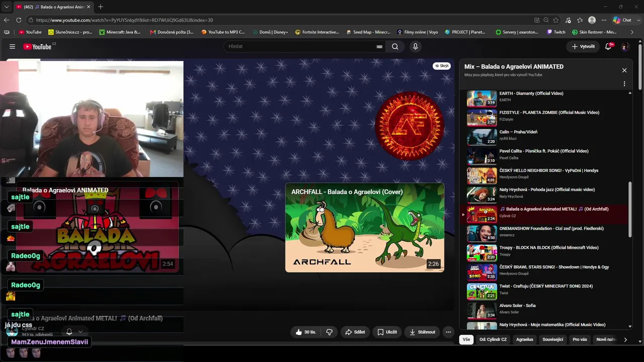Open the Twitch bookmark
The width and height of the screenshot is (644, 362).
556,32
